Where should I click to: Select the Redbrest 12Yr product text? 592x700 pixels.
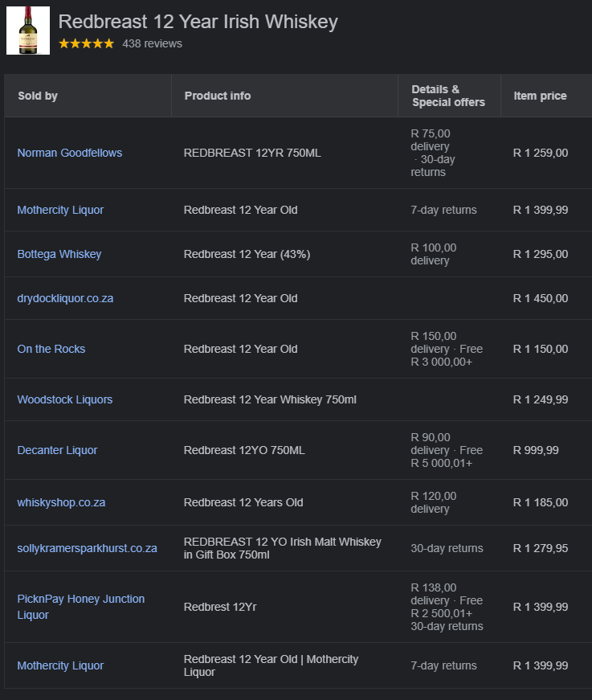pyautogui.click(x=220, y=607)
